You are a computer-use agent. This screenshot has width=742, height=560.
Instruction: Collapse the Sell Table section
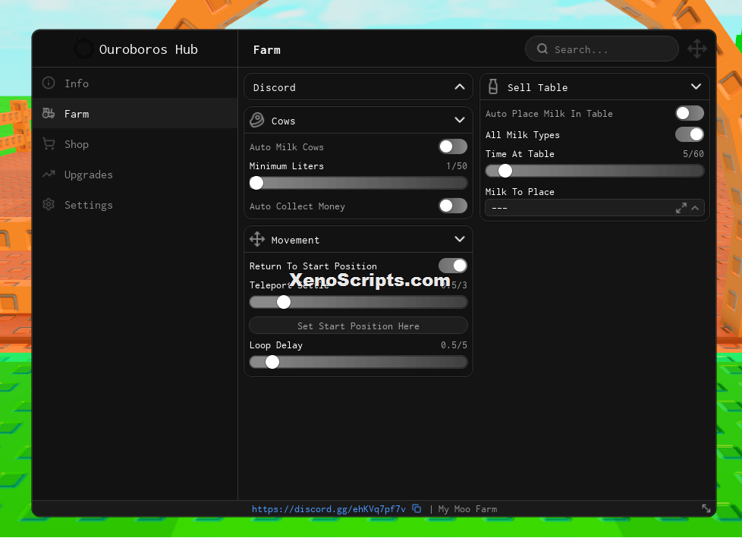coord(696,87)
